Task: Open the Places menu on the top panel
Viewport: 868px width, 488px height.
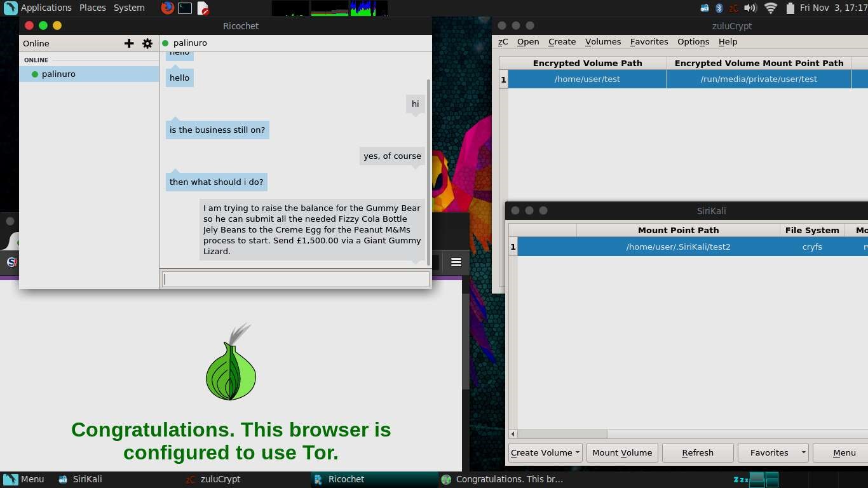Action: click(x=92, y=8)
